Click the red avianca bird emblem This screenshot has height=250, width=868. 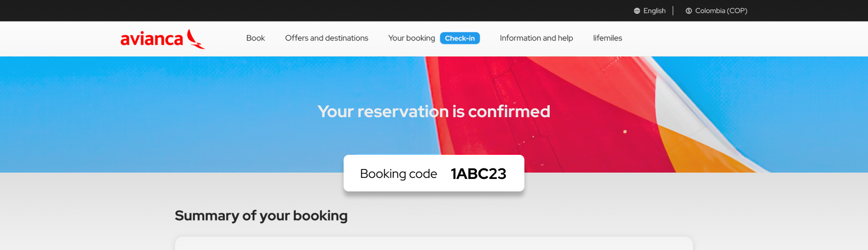196,39
